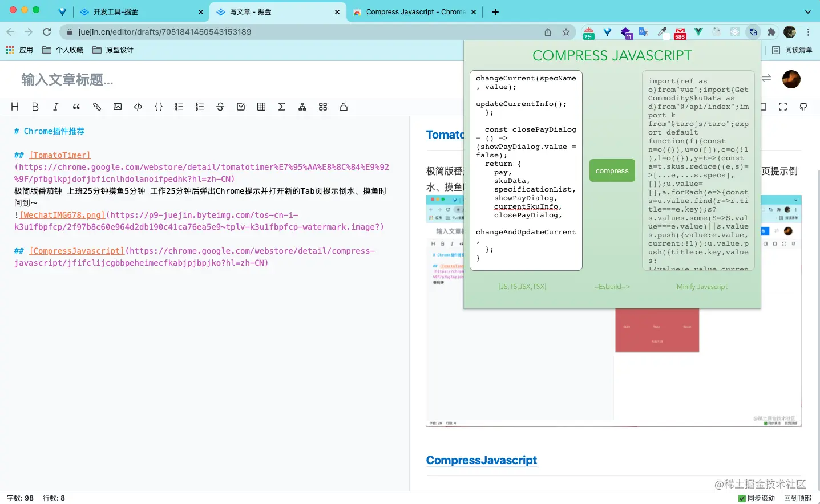The width and height of the screenshot is (820, 504).
Task: Click the Minify Javascript label in popup
Action: pyautogui.click(x=702, y=287)
